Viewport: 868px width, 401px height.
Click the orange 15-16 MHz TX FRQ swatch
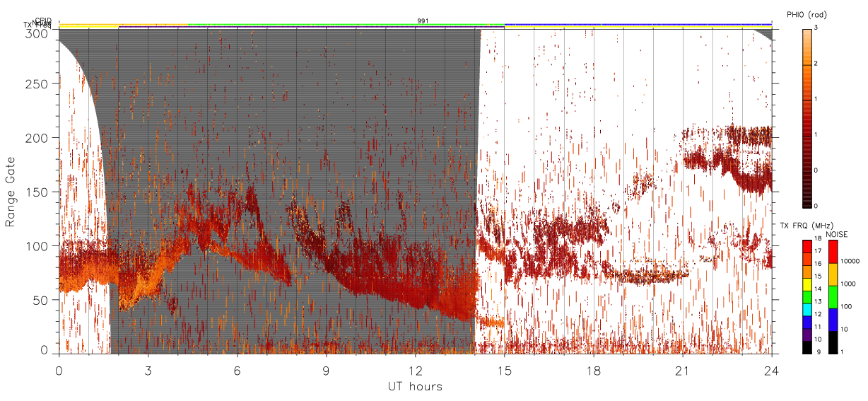(806, 272)
